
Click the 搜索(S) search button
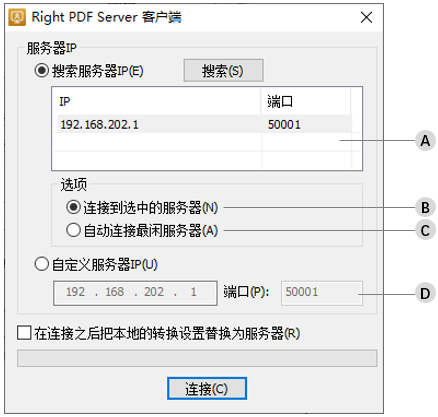[223, 70]
